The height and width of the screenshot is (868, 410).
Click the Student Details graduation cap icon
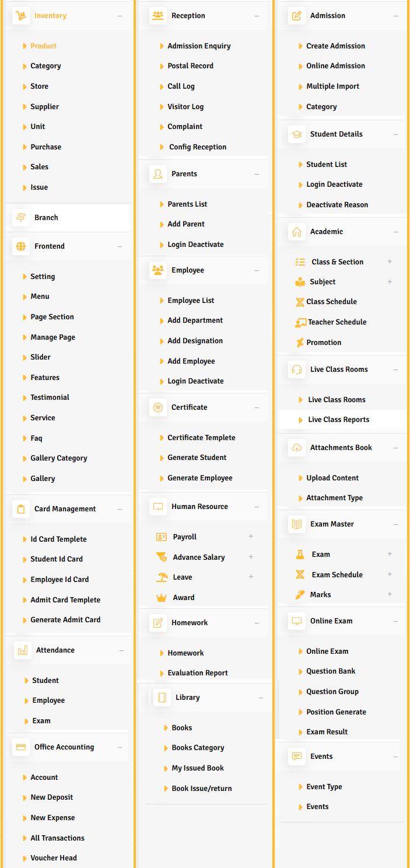tap(297, 134)
